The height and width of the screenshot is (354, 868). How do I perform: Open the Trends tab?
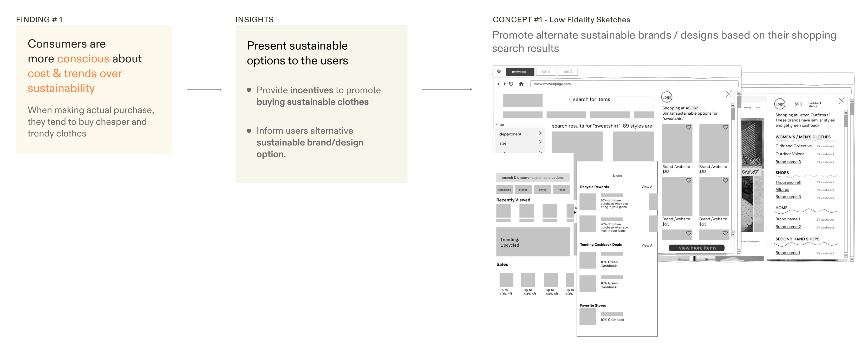point(561,189)
